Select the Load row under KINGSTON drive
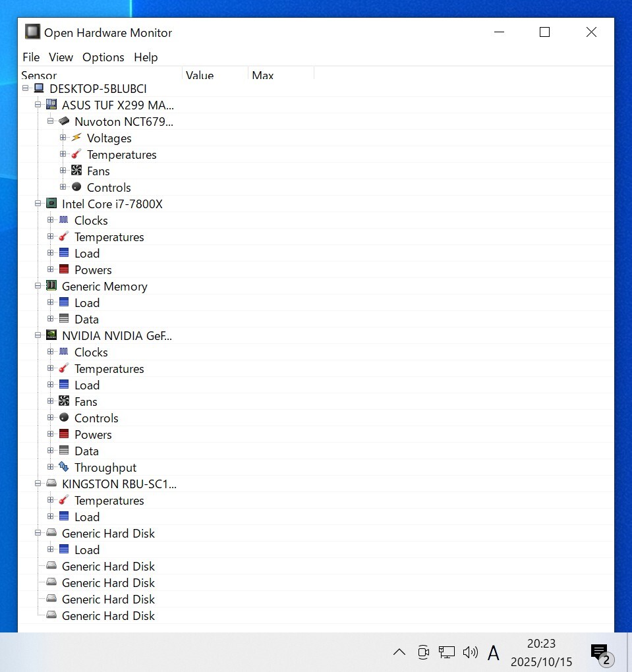 pyautogui.click(x=87, y=517)
